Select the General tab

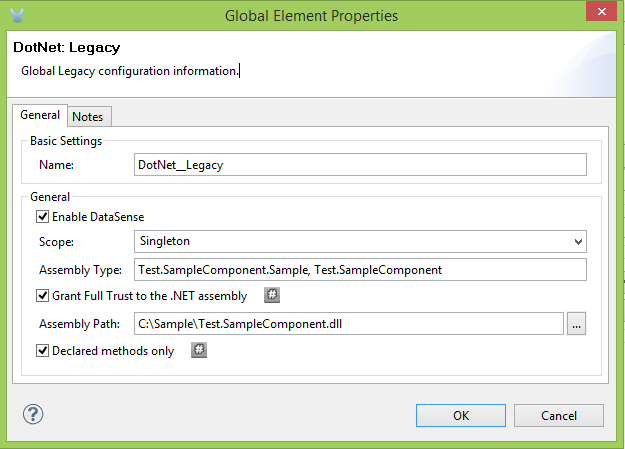click(x=40, y=116)
